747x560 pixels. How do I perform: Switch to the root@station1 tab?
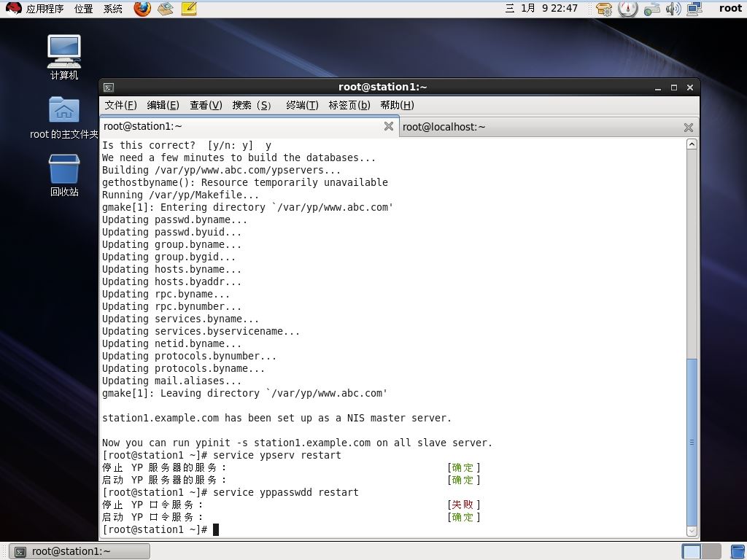click(249, 126)
